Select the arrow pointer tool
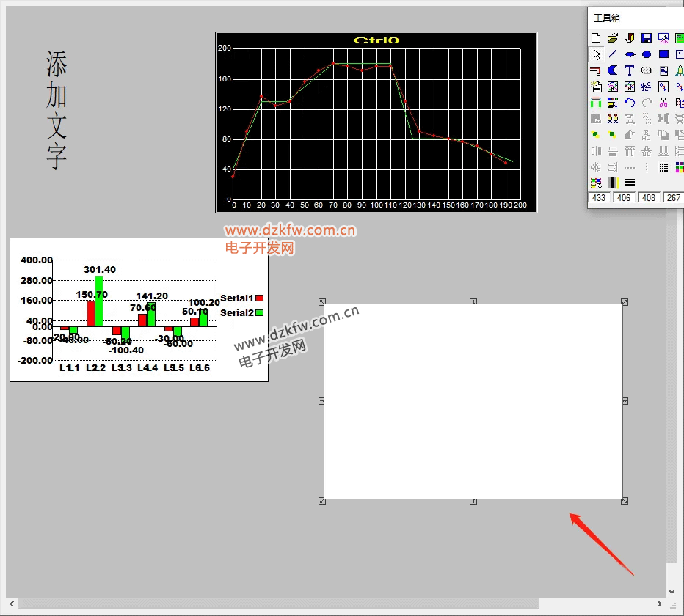 pyautogui.click(x=596, y=54)
